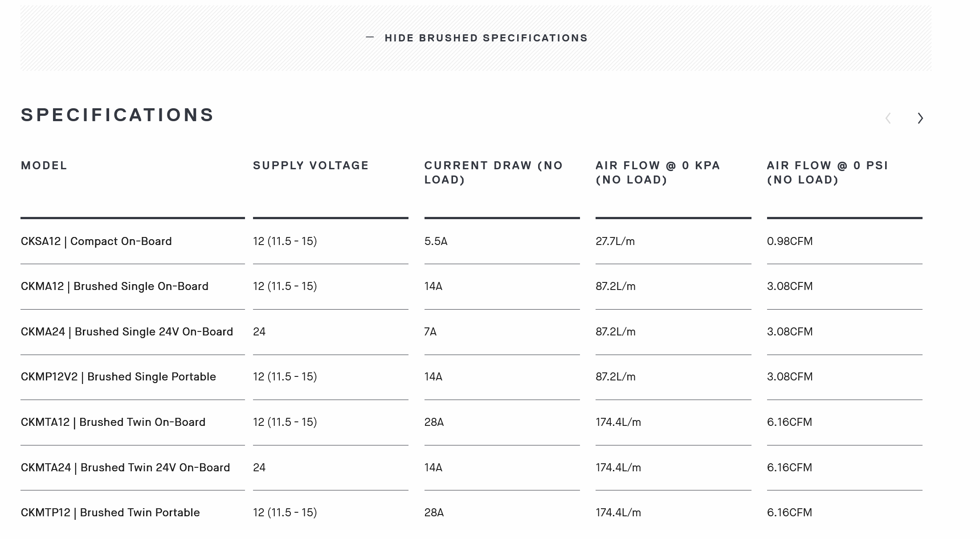This screenshot has width=980, height=539.
Task: Select CKMTA12 Brushed Twin On-Board model
Action: coord(113,422)
